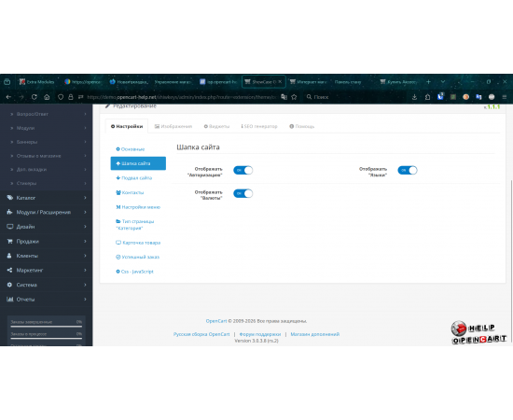Image resolution: width=513 pixels, height=420 pixels.
Task: Open the list all tabs dropdown arrow
Action: pos(443,82)
